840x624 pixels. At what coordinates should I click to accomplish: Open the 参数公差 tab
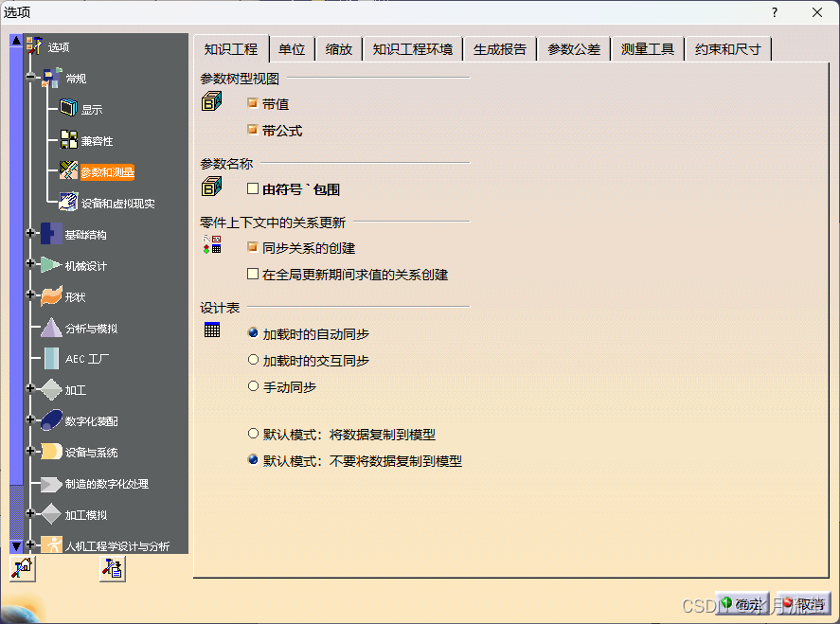coord(574,49)
